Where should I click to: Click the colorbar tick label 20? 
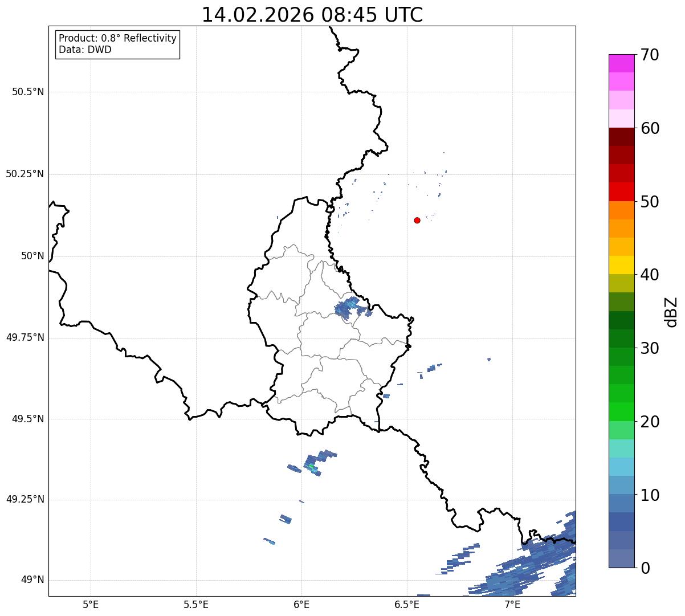tap(649, 422)
